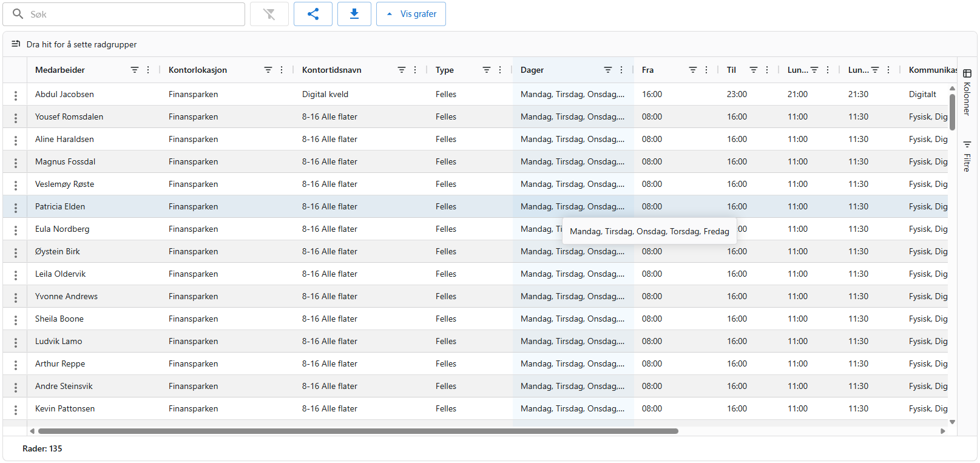980x463 pixels.
Task: Select the Kevin Pattonsen row
Action: point(65,408)
